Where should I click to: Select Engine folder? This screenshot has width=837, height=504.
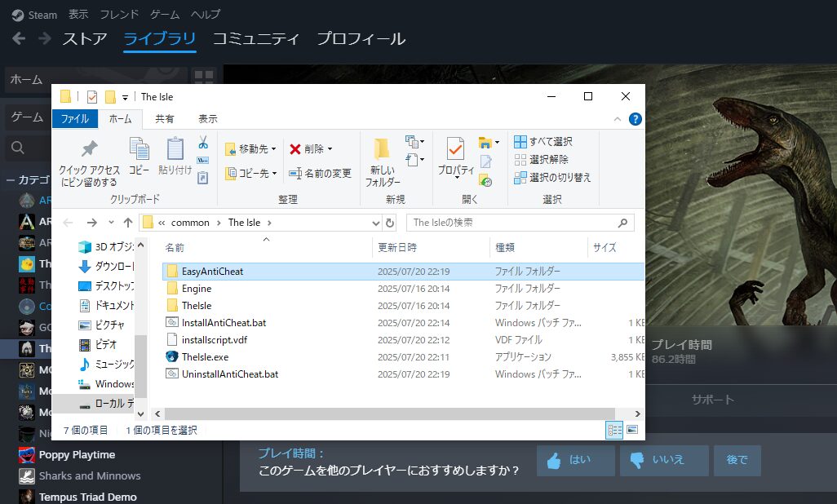click(x=403, y=289)
